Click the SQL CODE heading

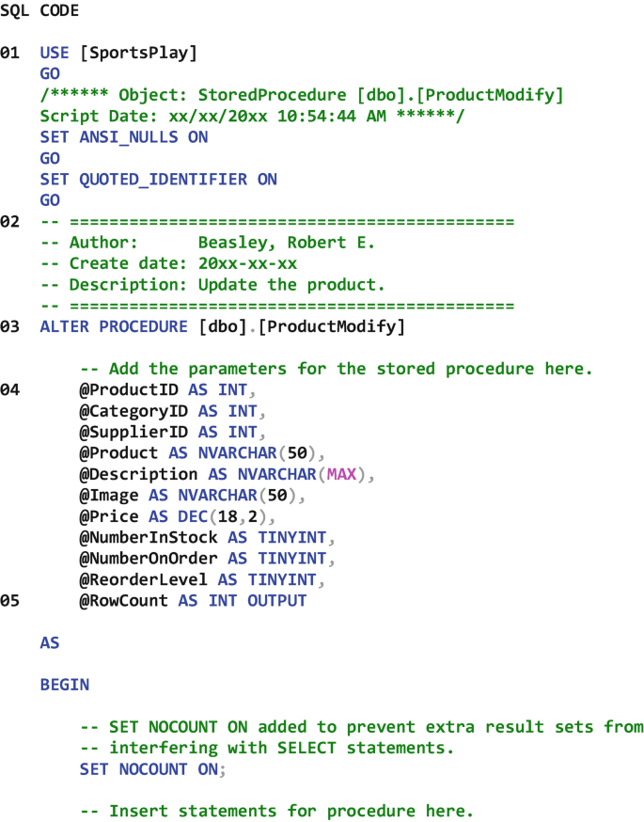point(39,11)
